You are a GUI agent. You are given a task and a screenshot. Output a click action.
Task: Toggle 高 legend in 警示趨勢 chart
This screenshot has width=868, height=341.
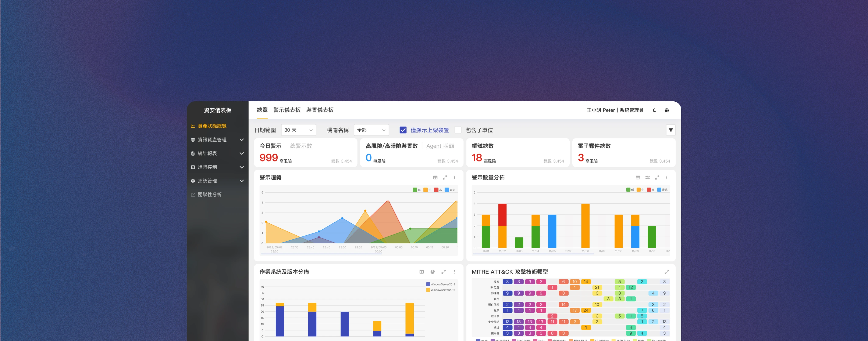coord(438,190)
